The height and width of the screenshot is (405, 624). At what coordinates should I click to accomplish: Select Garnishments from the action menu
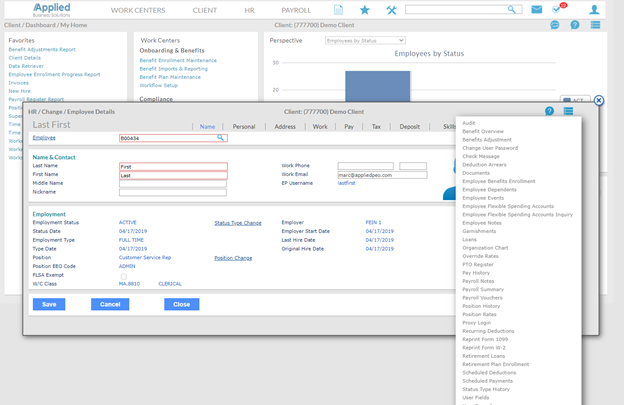[479, 231]
